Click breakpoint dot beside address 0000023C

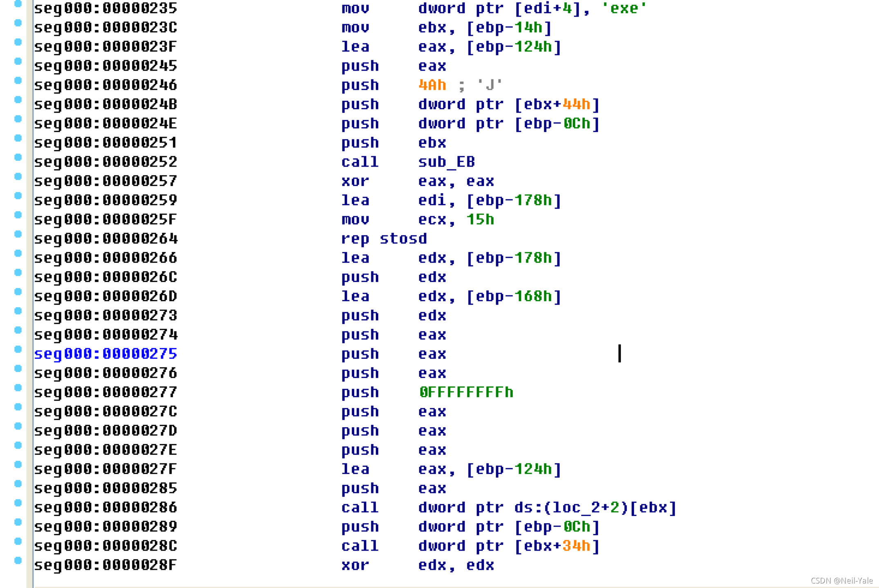click(x=18, y=23)
